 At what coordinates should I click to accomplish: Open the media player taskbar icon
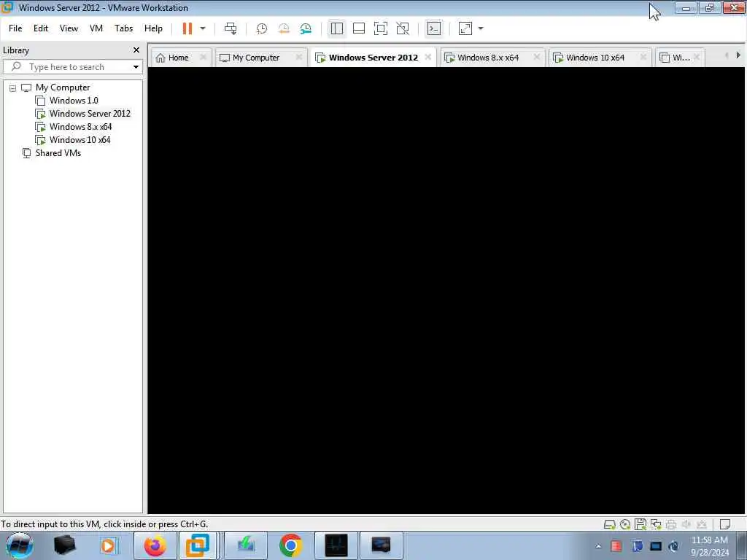108,545
